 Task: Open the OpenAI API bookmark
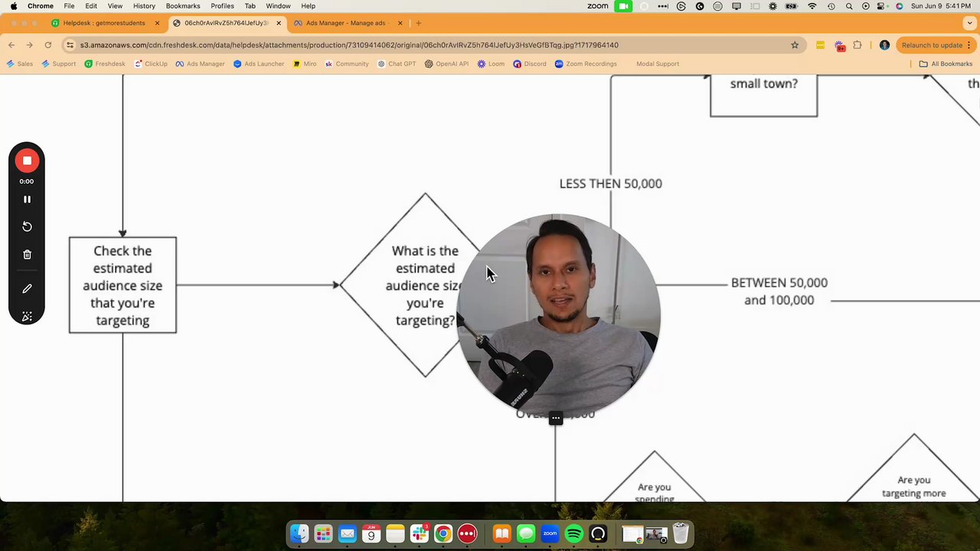[446, 64]
